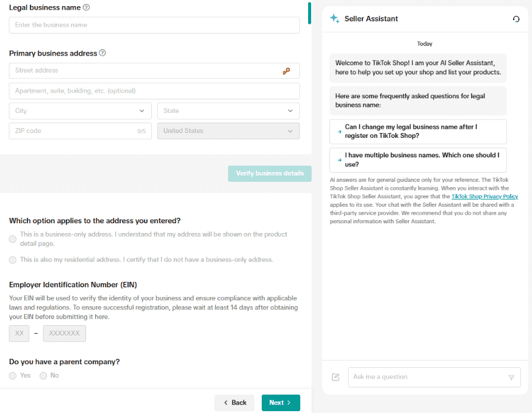The height and width of the screenshot is (413, 532).
Task: Click the send arrow in question box
Action: point(511,377)
